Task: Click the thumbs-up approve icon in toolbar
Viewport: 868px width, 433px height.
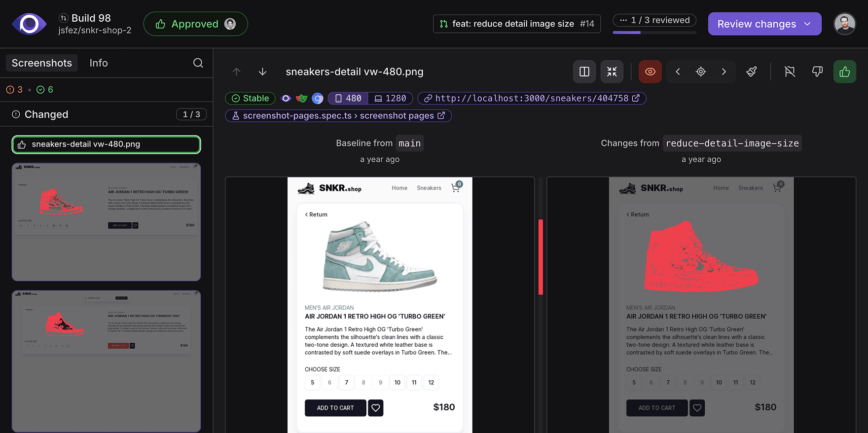Action: pyautogui.click(x=845, y=72)
